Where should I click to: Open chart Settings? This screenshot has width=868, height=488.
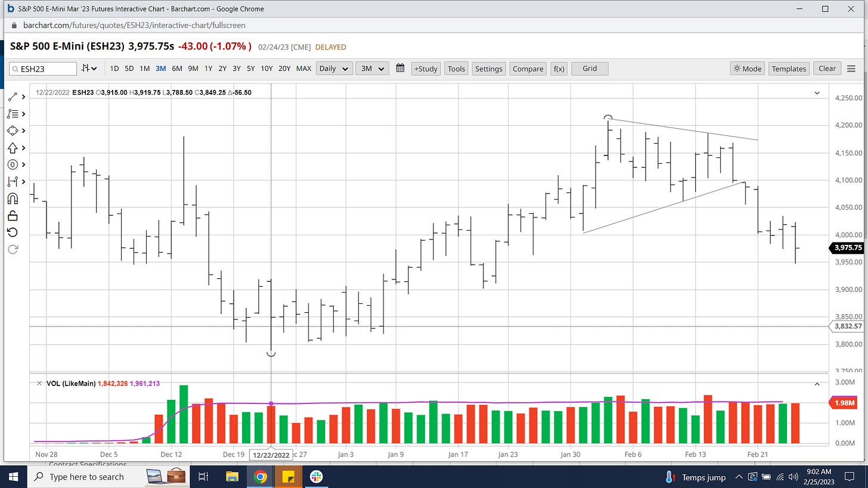click(489, 69)
